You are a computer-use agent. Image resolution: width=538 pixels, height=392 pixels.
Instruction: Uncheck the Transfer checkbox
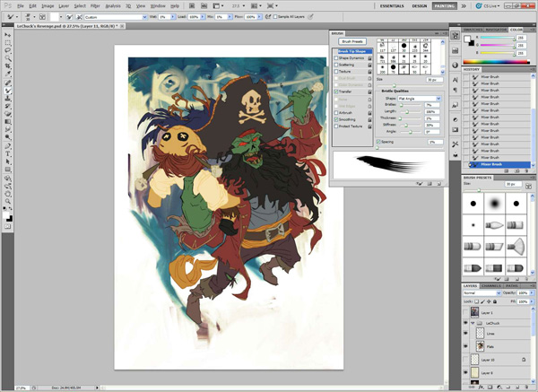pos(336,91)
